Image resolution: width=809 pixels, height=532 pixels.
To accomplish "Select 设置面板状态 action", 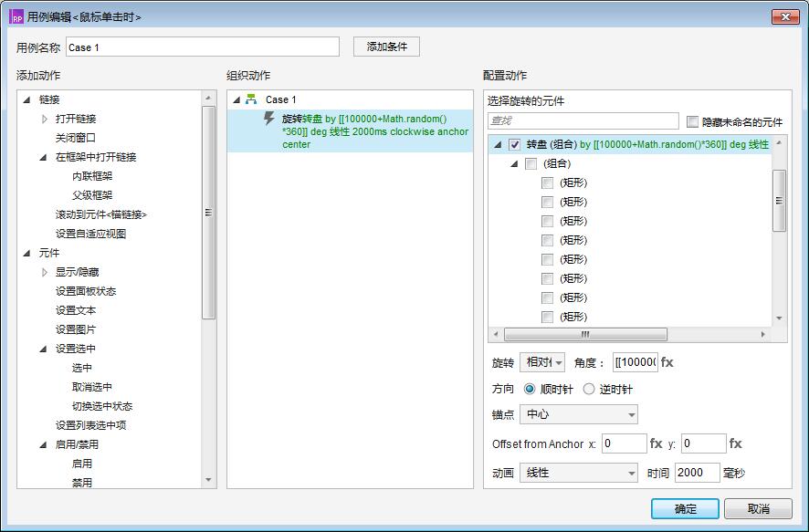I will pyautogui.click(x=86, y=291).
